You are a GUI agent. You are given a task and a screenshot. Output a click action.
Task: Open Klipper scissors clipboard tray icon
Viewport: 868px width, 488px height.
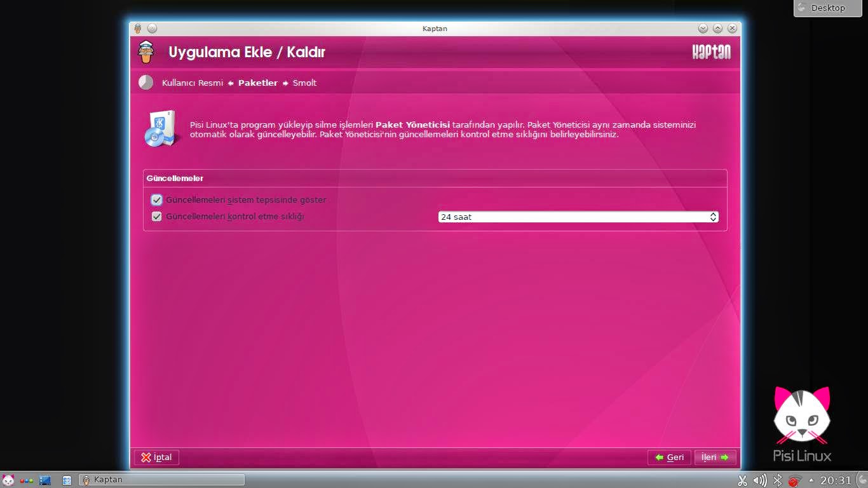[x=742, y=480]
